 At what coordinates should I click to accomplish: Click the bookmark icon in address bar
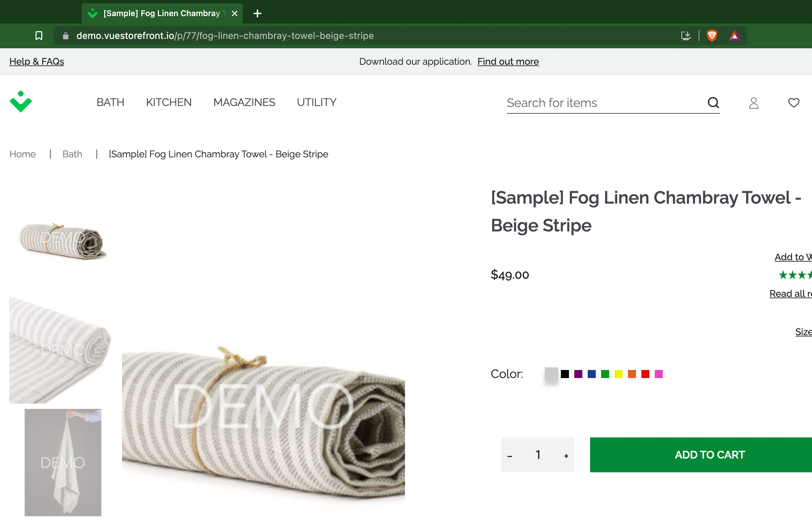[39, 36]
